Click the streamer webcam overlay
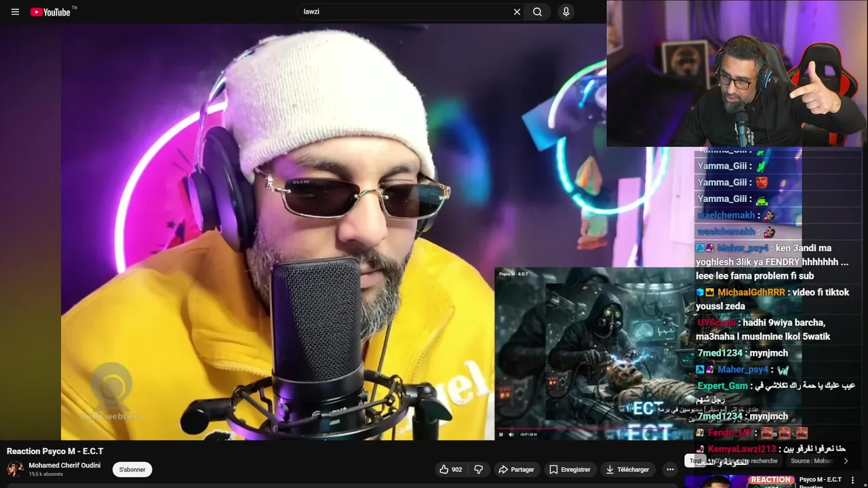This screenshot has width=868, height=488. click(x=737, y=73)
